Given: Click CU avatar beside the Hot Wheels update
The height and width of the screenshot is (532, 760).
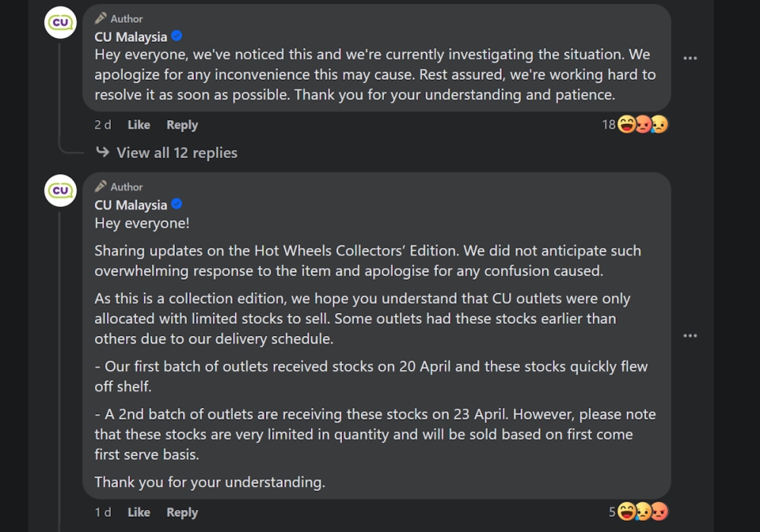Looking at the screenshot, I should pyautogui.click(x=60, y=191).
